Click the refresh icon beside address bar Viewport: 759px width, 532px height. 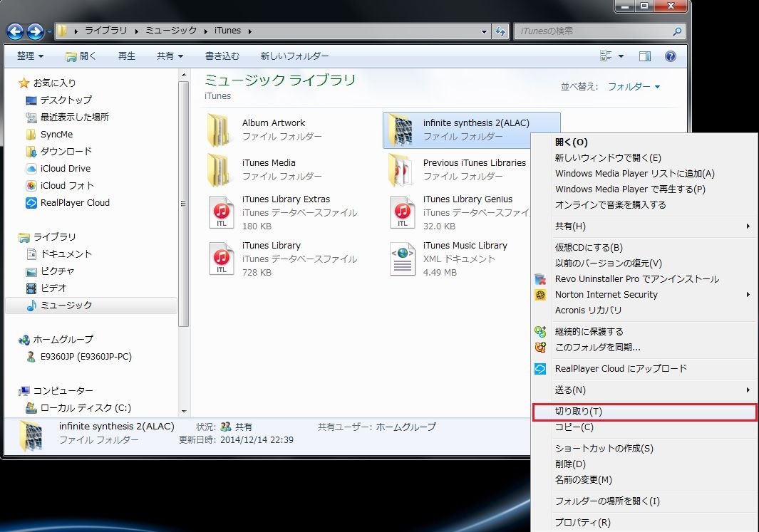click(x=500, y=31)
